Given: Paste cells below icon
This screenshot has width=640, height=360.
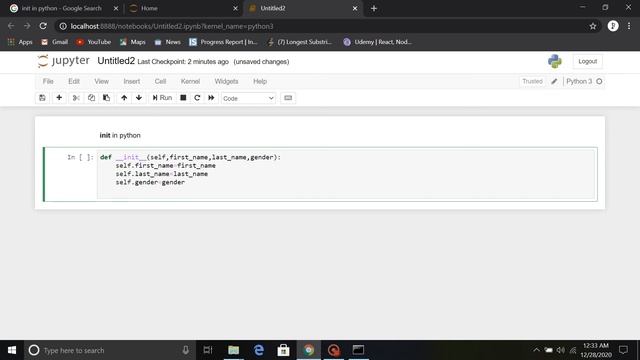Looking at the screenshot, I should pyautogui.click(x=107, y=98).
